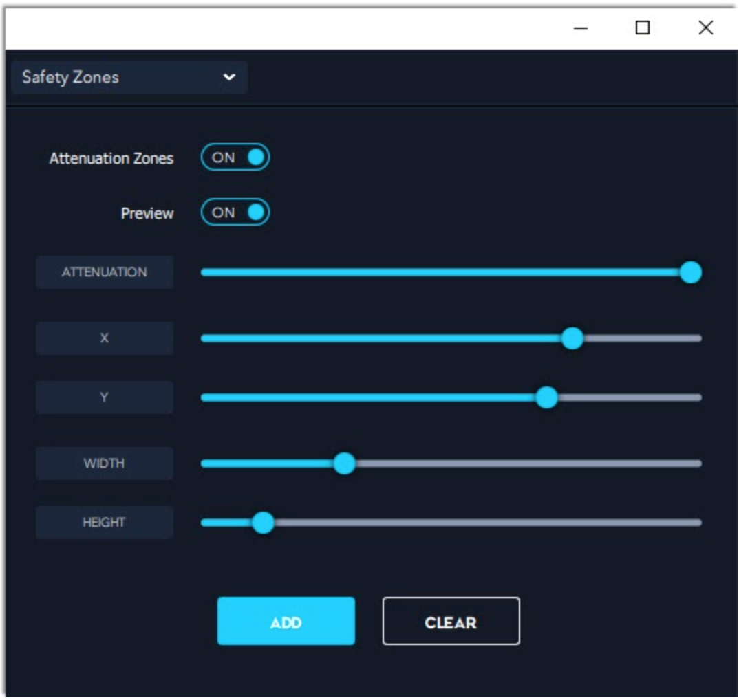Click the Height slider handle
The image size is (739, 700).
[263, 523]
